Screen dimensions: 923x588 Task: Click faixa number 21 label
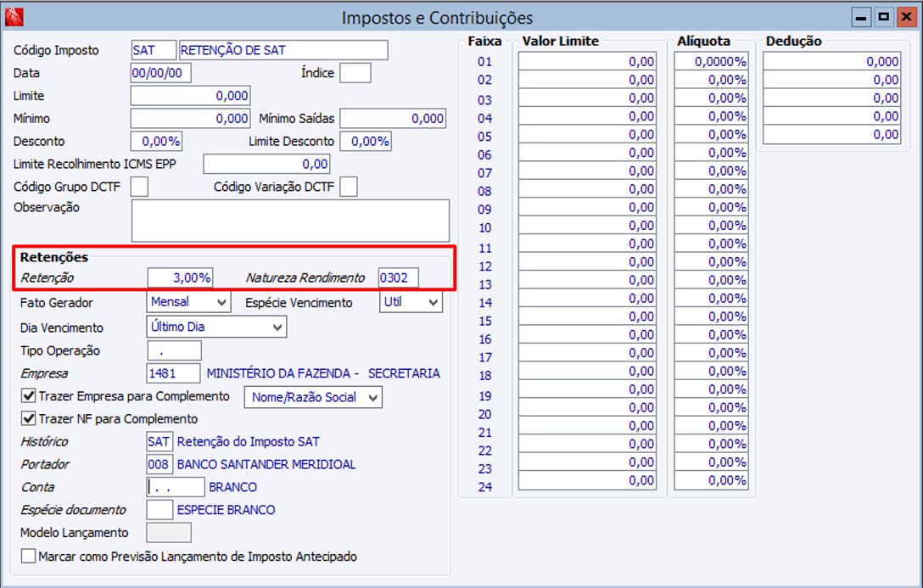pyautogui.click(x=484, y=433)
